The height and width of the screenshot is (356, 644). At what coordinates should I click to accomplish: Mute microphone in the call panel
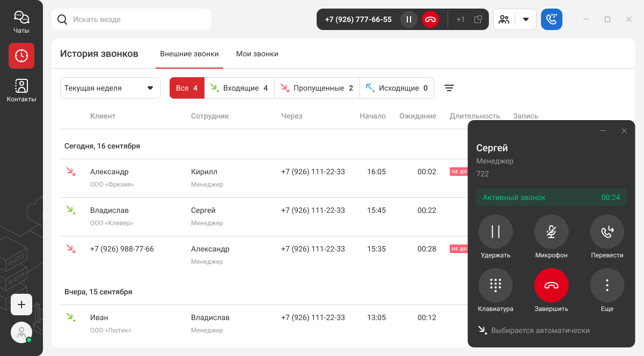[551, 232]
